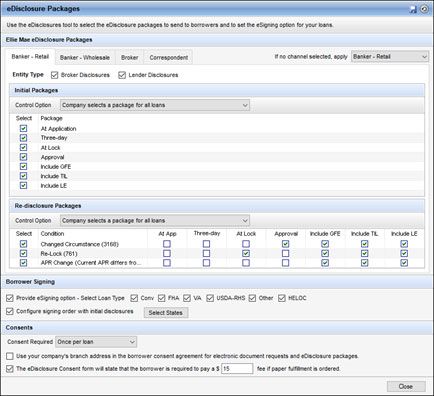Uncheck Include TIL for Re-Lock row
Screen dimensions: 434x396
click(x=365, y=253)
